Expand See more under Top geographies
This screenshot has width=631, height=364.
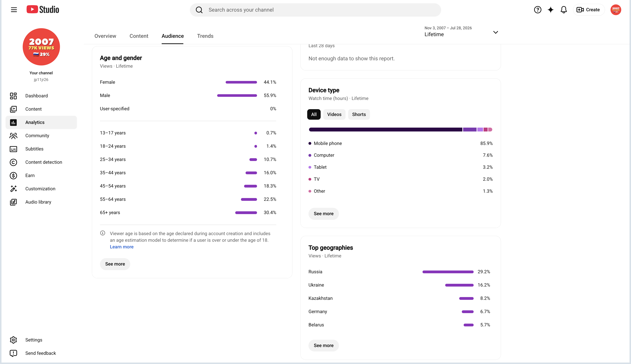324,345
